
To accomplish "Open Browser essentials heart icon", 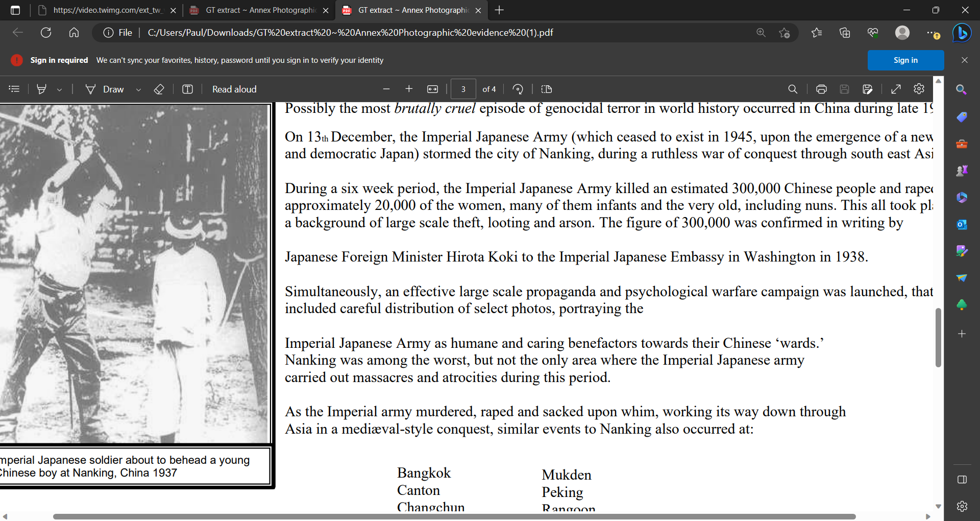I will [873, 33].
